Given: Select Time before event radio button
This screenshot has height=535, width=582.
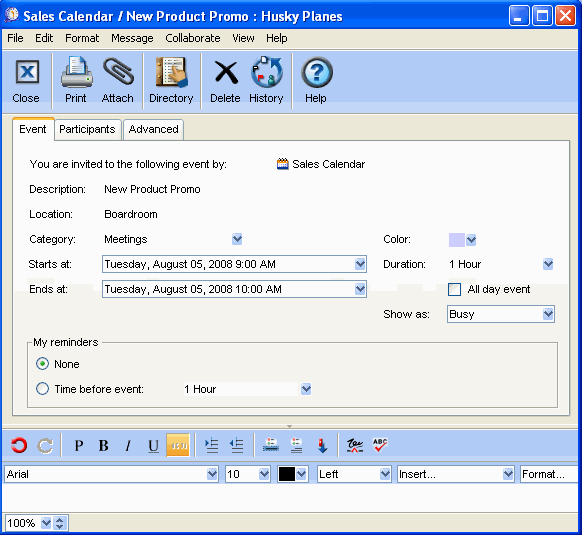Looking at the screenshot, I should click(x=42, y=389).
